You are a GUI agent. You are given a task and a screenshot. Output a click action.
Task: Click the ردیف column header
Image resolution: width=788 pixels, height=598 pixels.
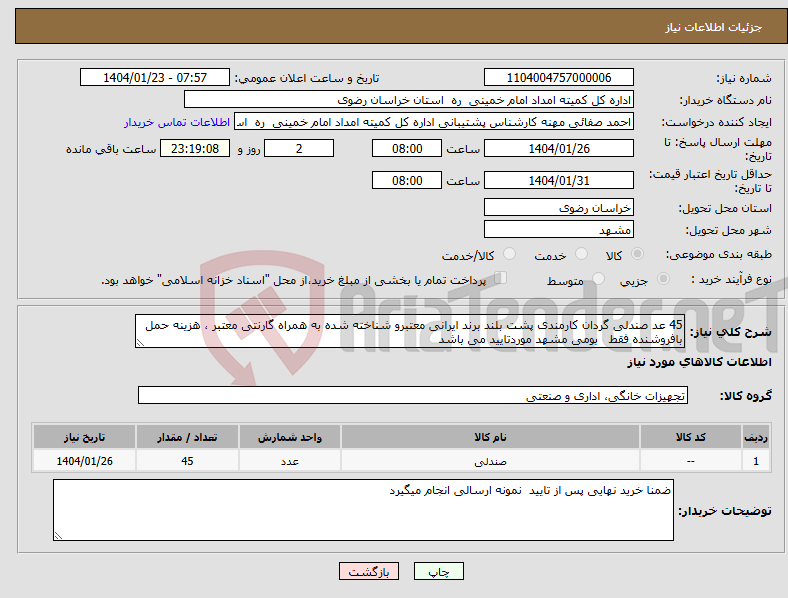point(756,437)
